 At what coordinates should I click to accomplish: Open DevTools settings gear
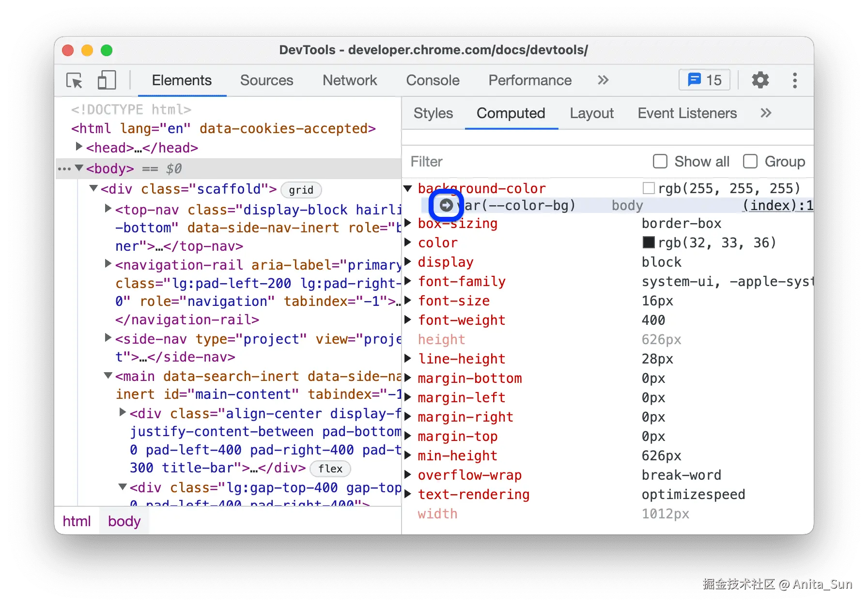760,80
